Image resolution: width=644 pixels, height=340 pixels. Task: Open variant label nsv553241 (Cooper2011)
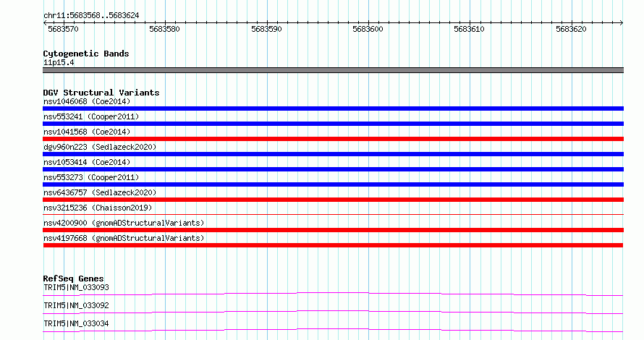[x=91, y=116]
